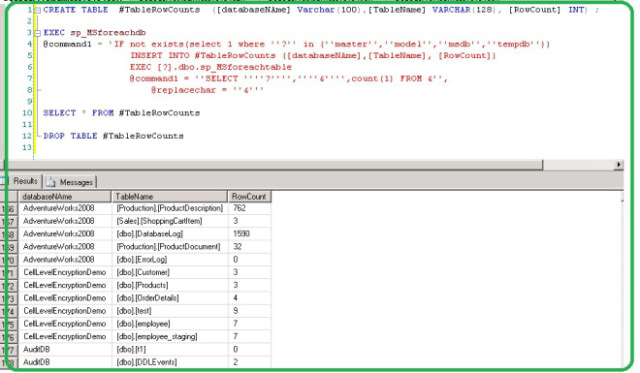Click cell [dbo].[employee_staging]
This screenshot has width=640, height=373.
(x=169, y=337)
